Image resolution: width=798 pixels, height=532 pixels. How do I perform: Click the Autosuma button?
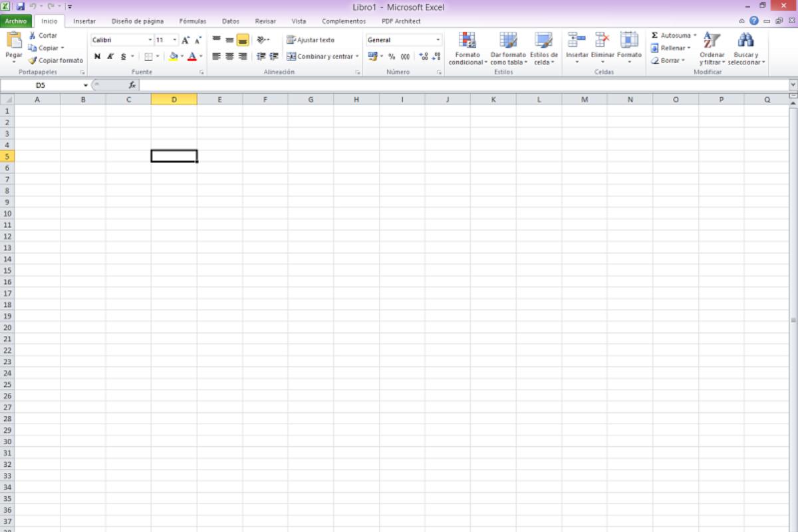pos(670,35)
